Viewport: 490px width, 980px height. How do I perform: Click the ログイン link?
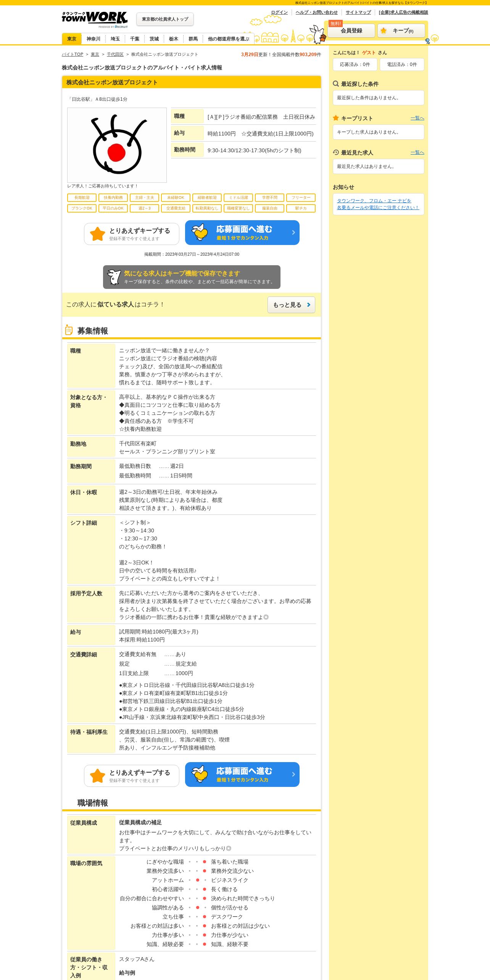pyautogui.click(x=279, y=12)
